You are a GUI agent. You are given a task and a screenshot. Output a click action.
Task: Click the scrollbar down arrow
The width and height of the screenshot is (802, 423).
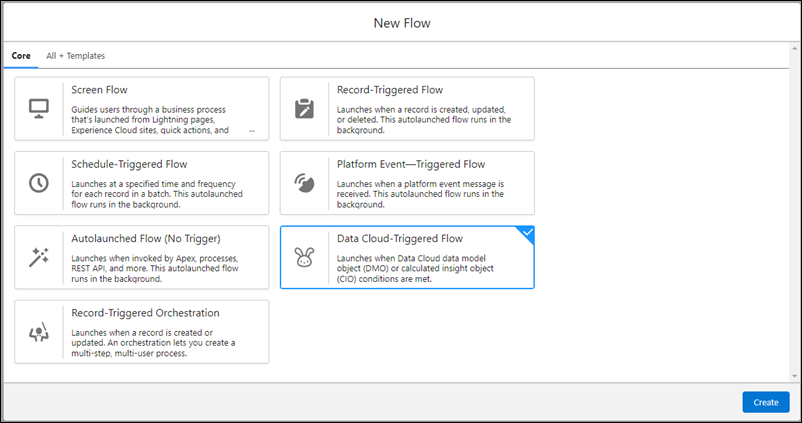[x=794, y=376]
